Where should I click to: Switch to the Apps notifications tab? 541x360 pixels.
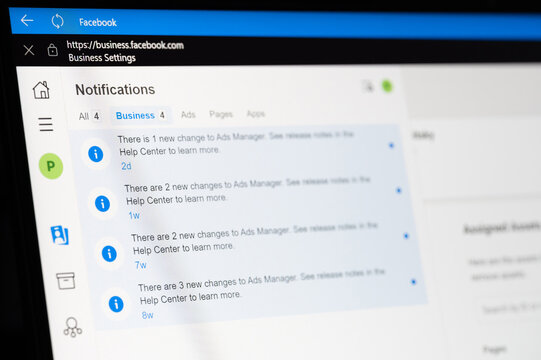click(x=256, y=114)
